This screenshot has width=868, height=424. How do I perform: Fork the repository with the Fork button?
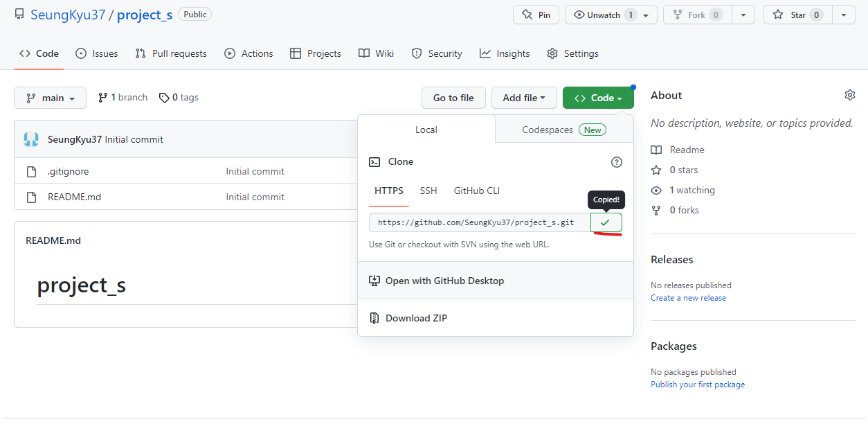coord(696,15)
